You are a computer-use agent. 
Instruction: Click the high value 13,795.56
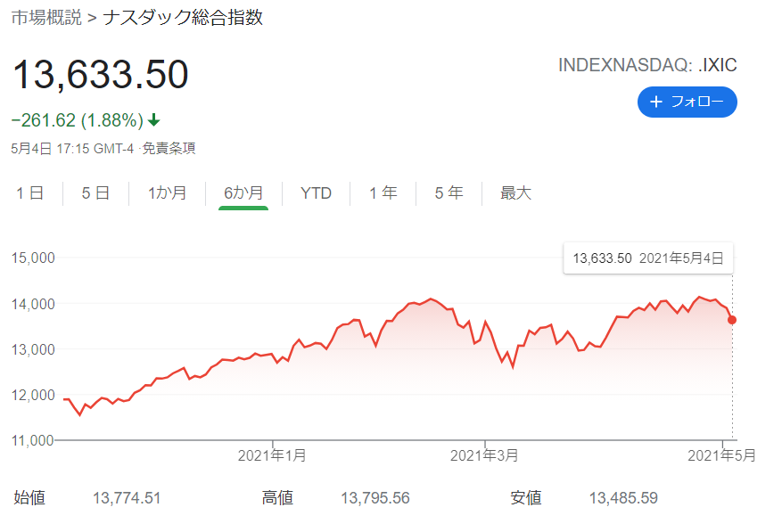(375, 498)
